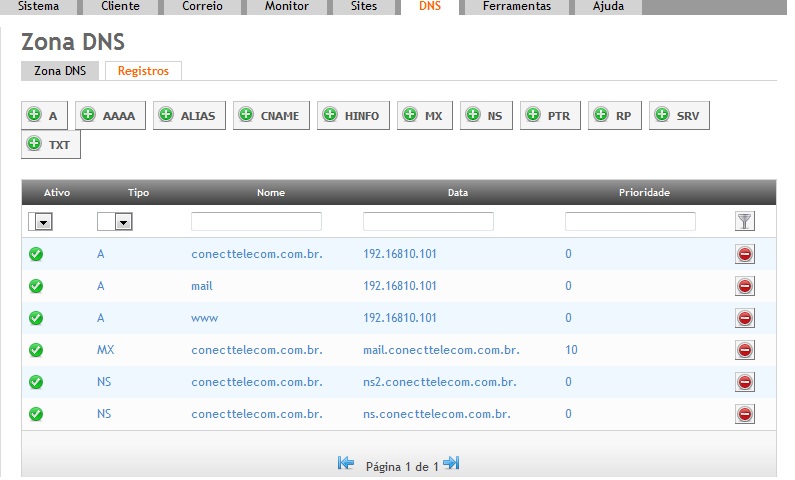Image resolution: width=795 pixels, height=480 pixels.
Task: Open the Ativo filter dropdown
Action: [41, 221]
